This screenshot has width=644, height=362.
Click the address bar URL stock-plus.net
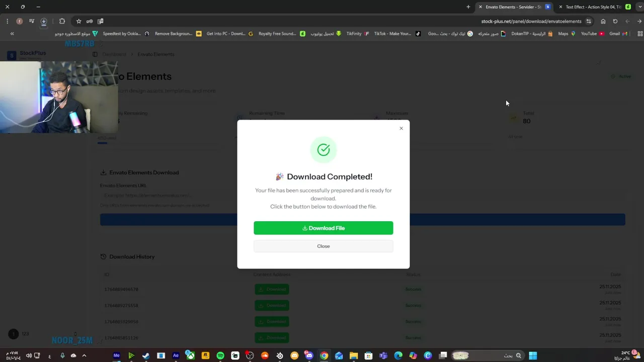[531, 21]
